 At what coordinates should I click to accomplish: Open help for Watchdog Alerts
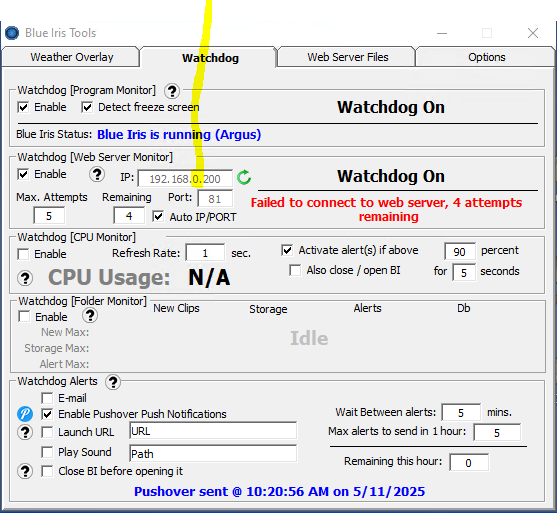(113, 382)
